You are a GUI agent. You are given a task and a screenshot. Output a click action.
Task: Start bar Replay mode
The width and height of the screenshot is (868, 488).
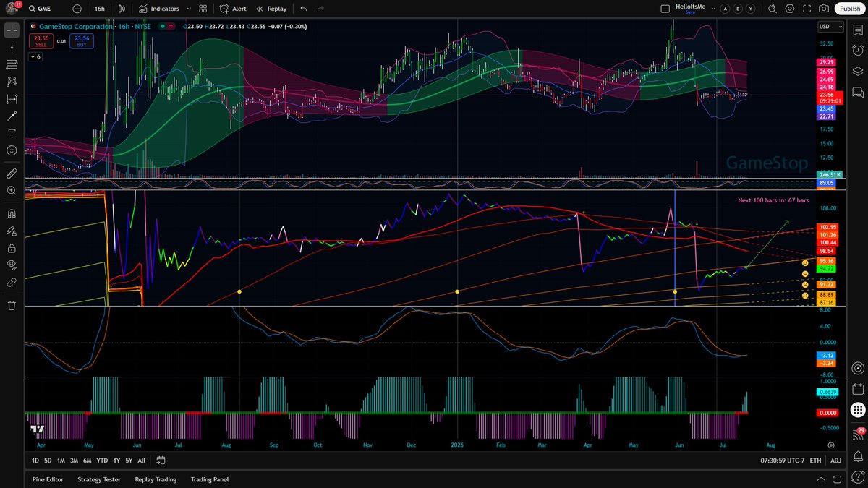(x=270, y=9)
